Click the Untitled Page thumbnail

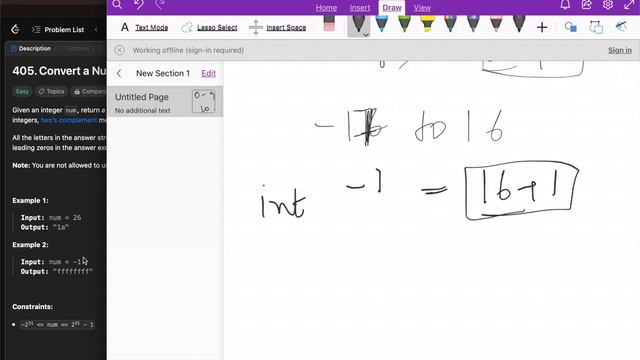click(x=204, y=102)
